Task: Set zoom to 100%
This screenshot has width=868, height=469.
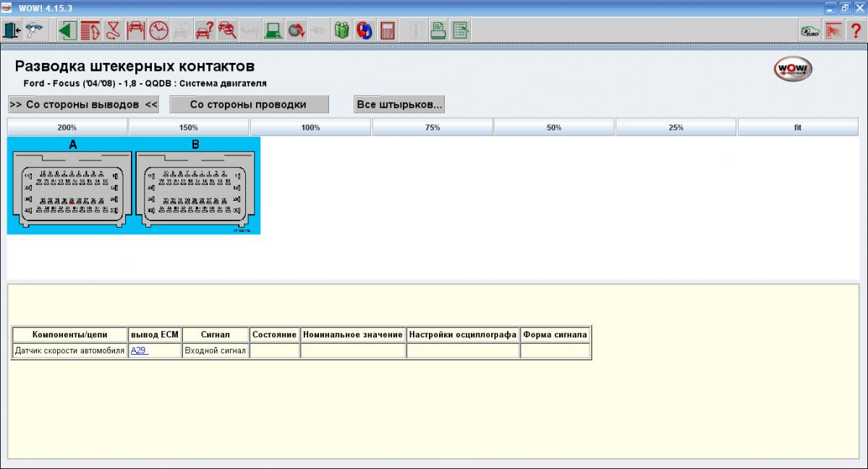Action: pos(311,127)
